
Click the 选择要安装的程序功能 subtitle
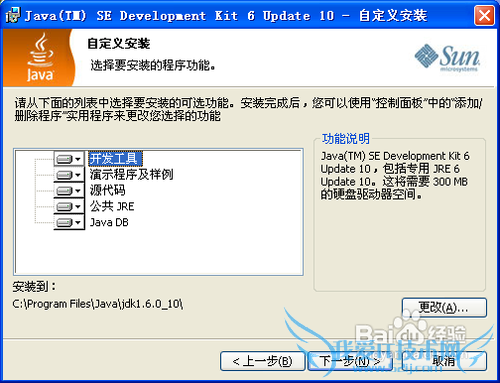[153, 65]
